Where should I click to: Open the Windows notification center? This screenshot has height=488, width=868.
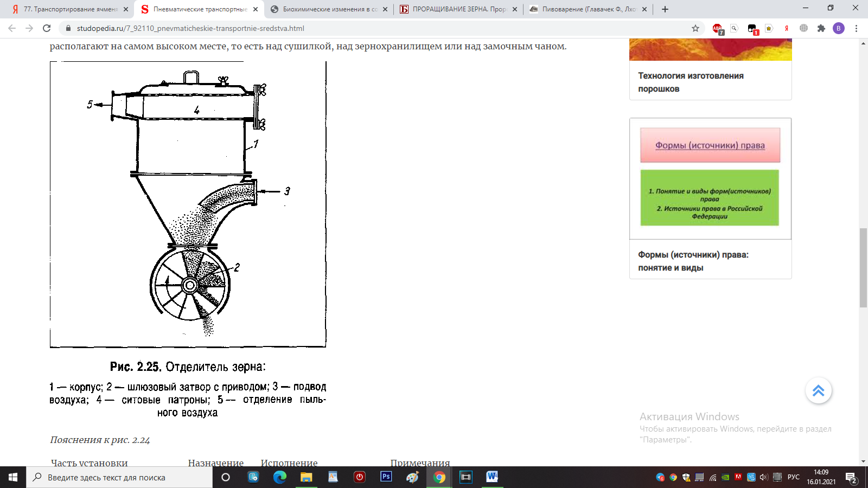851,478
